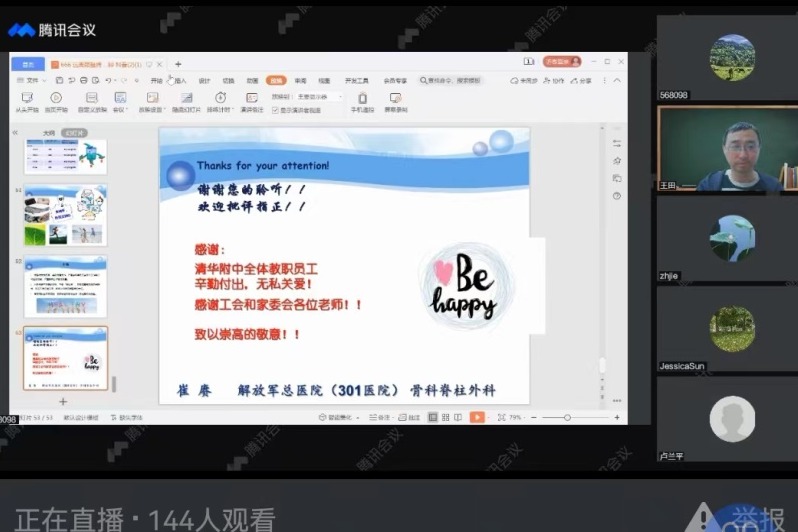Screen dimensions: 798x532
Task: Open the 开始 (Home) ribbon tab
Action: click(156, 80)
